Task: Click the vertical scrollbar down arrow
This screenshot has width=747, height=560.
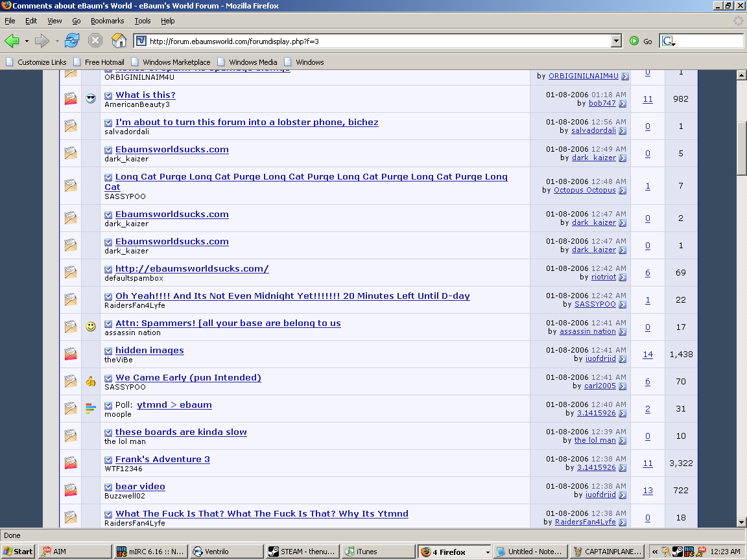Action: coord(741,522)
